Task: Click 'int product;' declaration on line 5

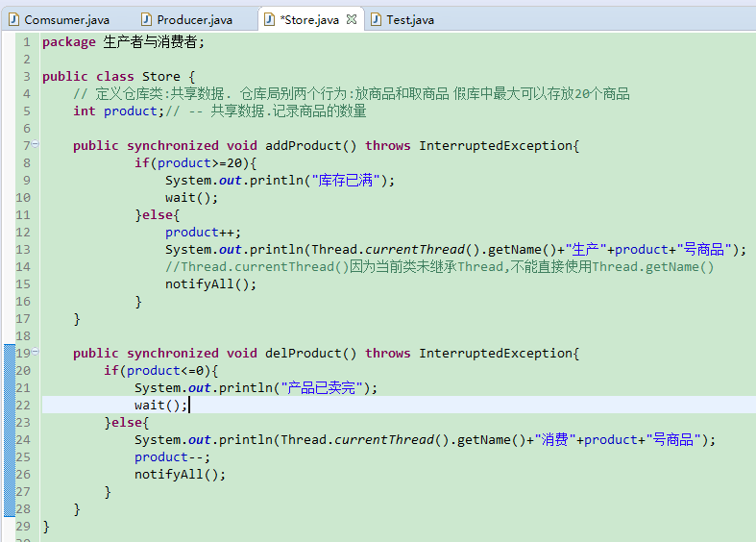Action: tap(118, 111)
